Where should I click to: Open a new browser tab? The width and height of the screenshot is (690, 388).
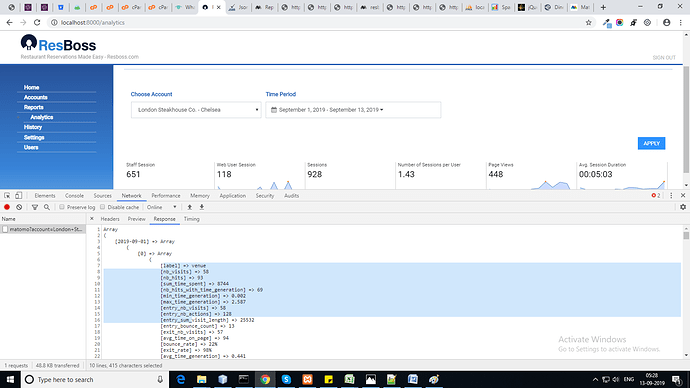(603, 7)
